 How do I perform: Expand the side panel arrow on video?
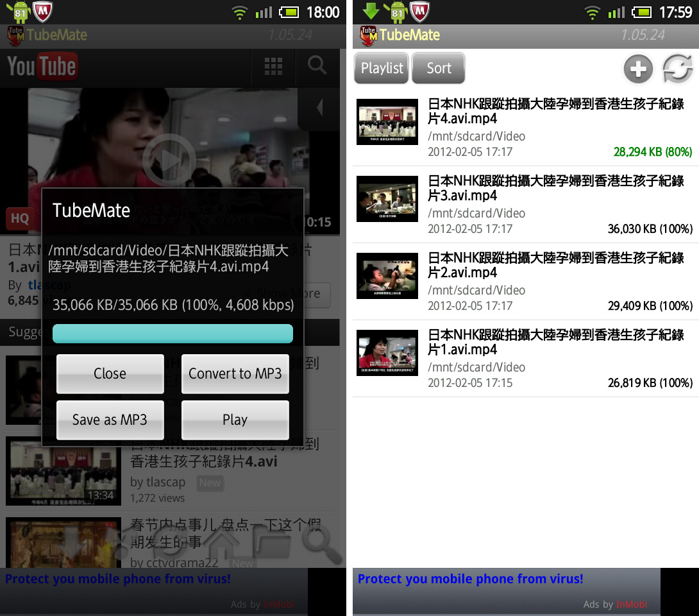(319, 108)
